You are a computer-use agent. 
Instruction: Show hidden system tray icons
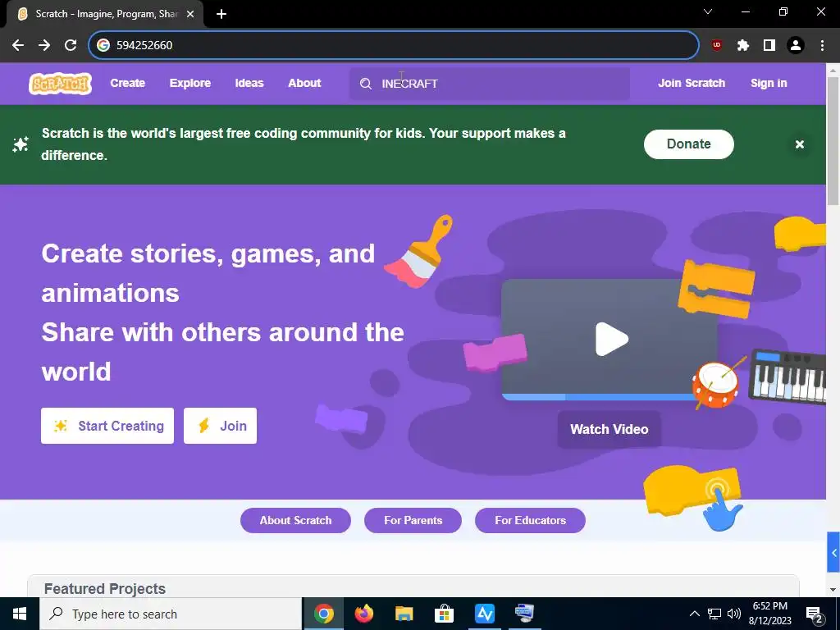coord(694,614)
